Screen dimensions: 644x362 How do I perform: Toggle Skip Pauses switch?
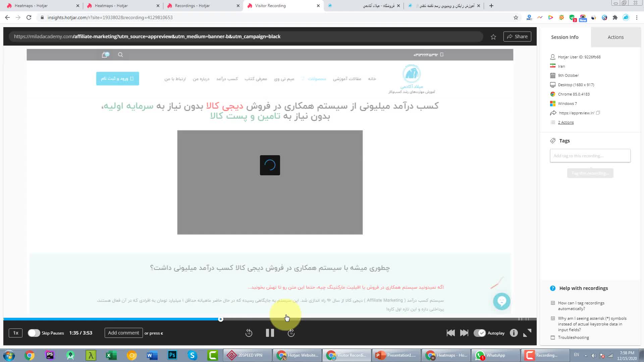point(34,333)
